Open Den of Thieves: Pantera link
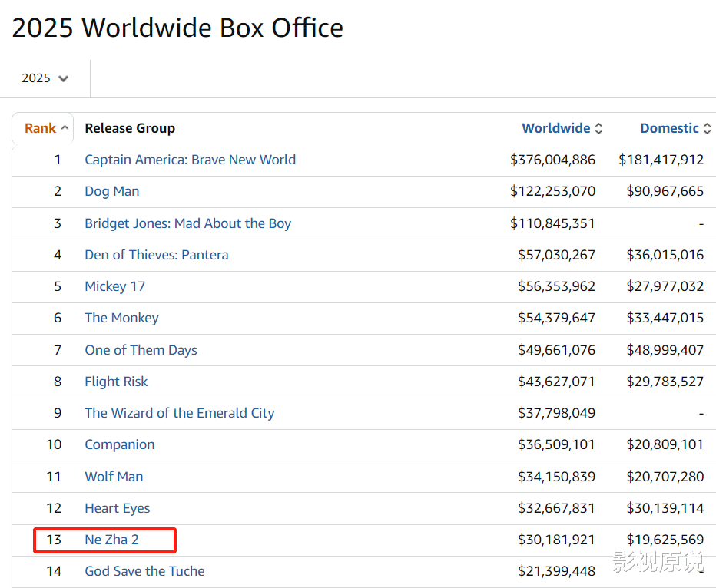This screenshot has width=716, height=588. pos(156,255)
